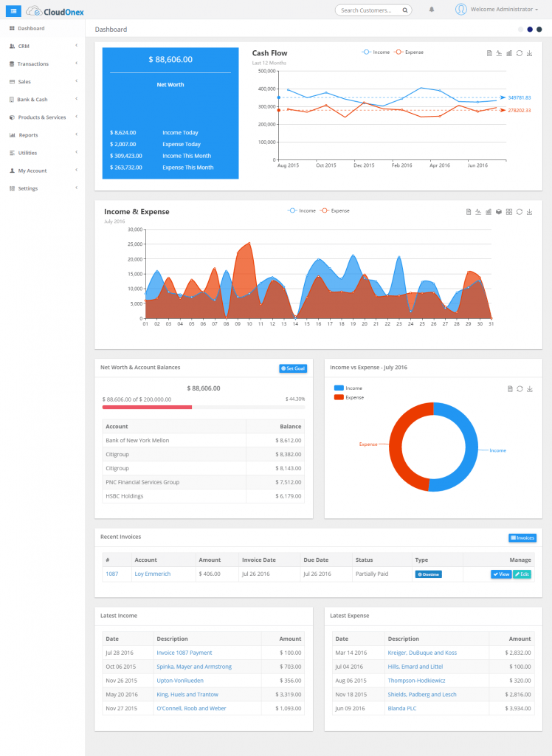
Task: Switch Income & Expense chart to tiled view
Action: point(509,212)
